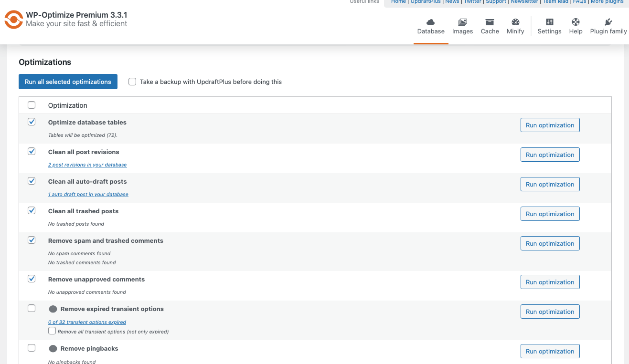
Task: Toggle the select-all Optimization header checkbox
Action: 32,105
